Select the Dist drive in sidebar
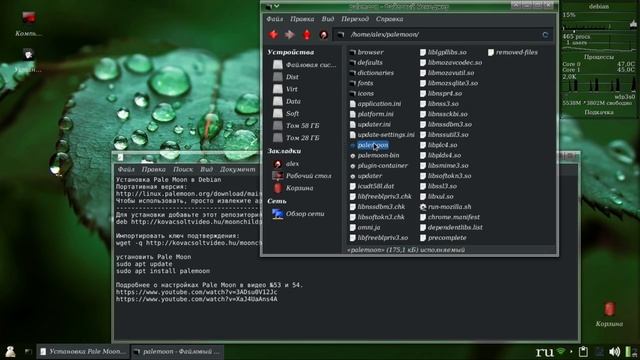 (x=286, y=77)
